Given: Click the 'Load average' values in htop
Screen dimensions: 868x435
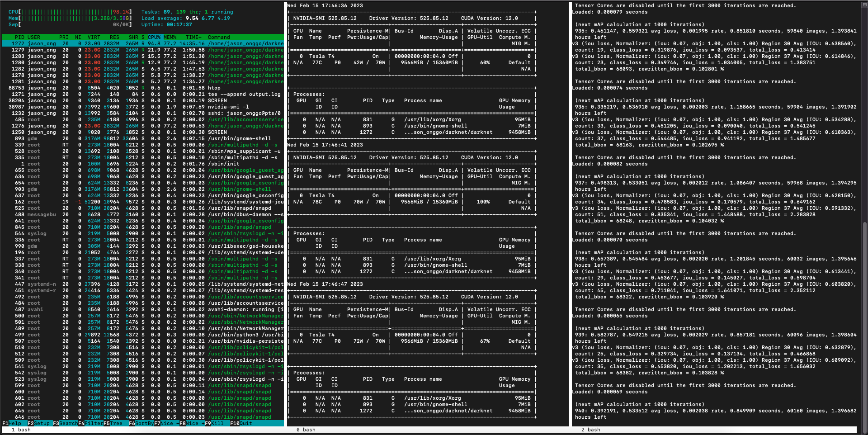Looking at the screenshot, I should tap(208, 18).
